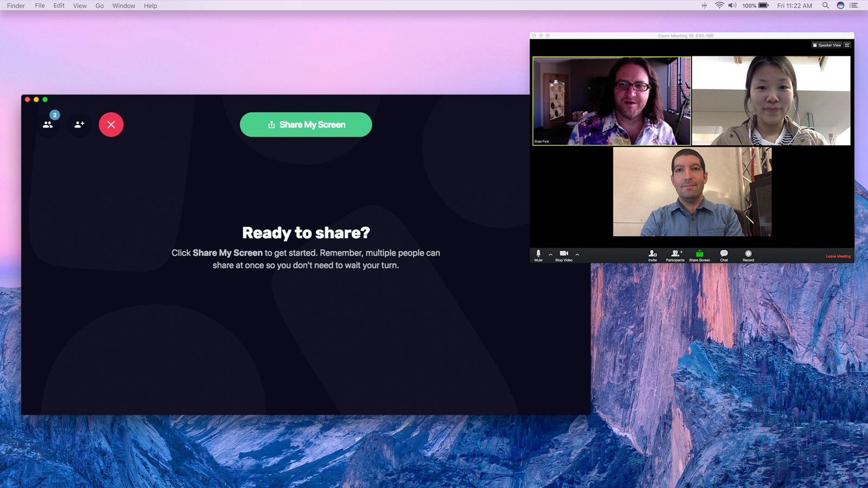Click the Invite icon in Zoom
868x488 pixels.
[x=653, y=255]
